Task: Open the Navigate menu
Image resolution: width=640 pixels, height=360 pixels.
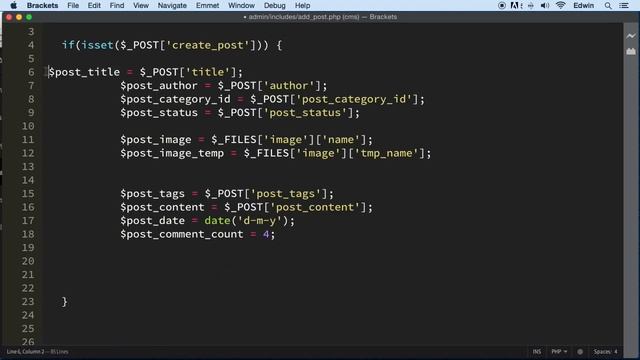Action: coord(172,5)
